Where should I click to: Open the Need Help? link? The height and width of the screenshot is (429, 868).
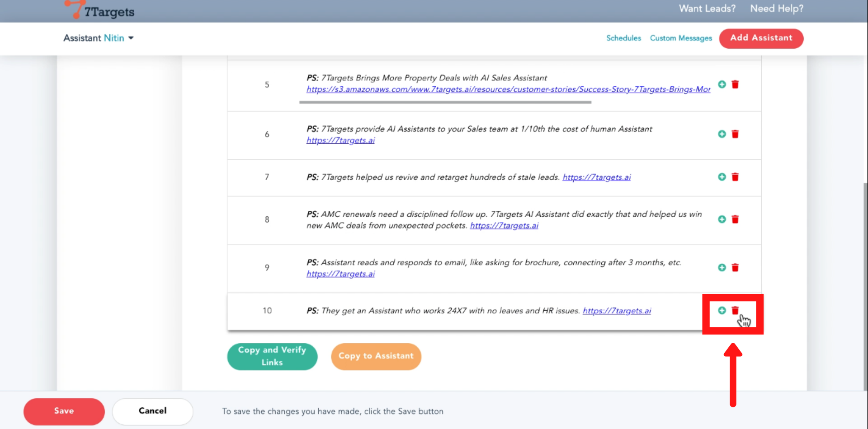click(777, 9)
